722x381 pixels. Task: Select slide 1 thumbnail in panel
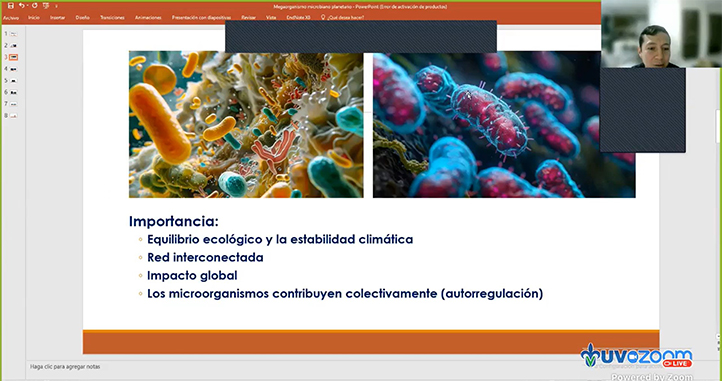pos(13,34)
